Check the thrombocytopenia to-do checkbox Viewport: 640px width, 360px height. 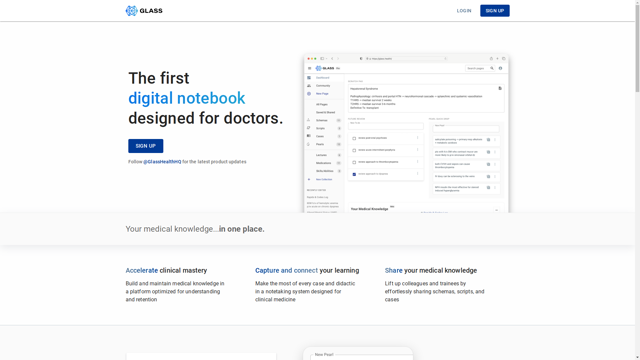pyautogui.click(x=354, y=162)
